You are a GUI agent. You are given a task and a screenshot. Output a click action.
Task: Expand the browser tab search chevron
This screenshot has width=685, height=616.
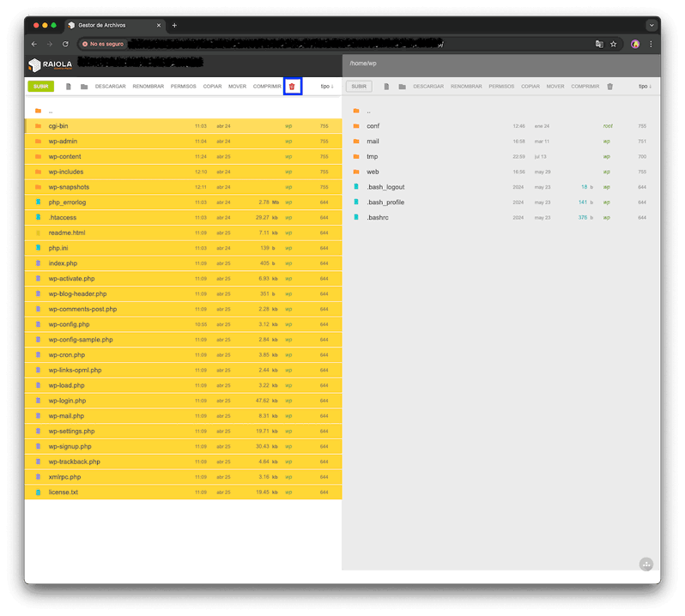click(x=652, y=26)
